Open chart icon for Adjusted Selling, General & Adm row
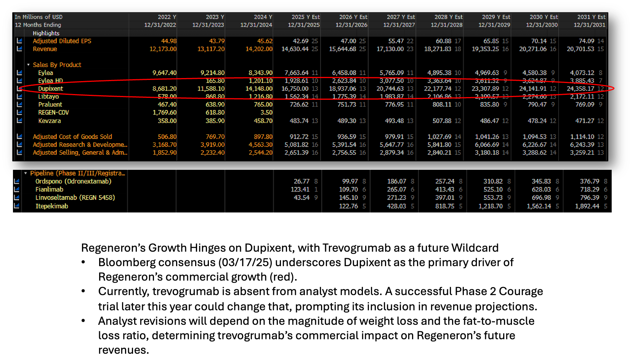 19,152
